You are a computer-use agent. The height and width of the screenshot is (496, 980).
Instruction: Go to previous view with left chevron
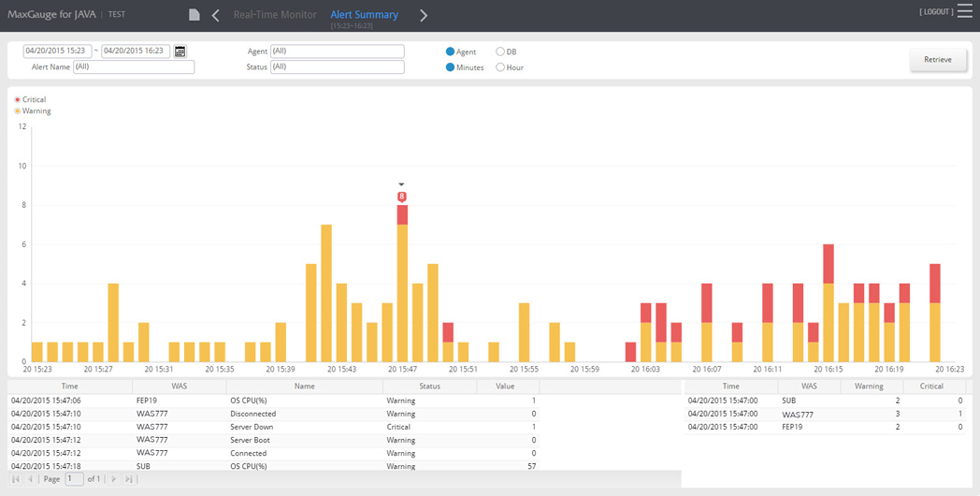pos(216,15)
